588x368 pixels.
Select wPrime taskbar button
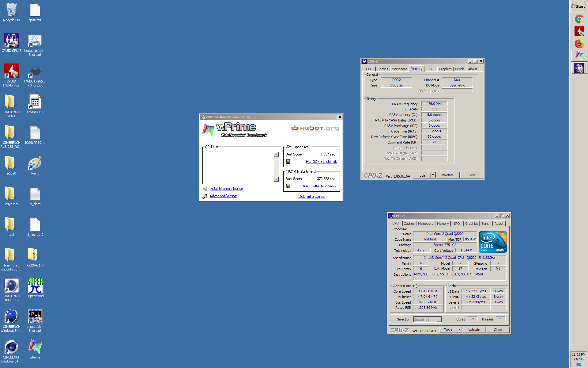tap(579, 56)
